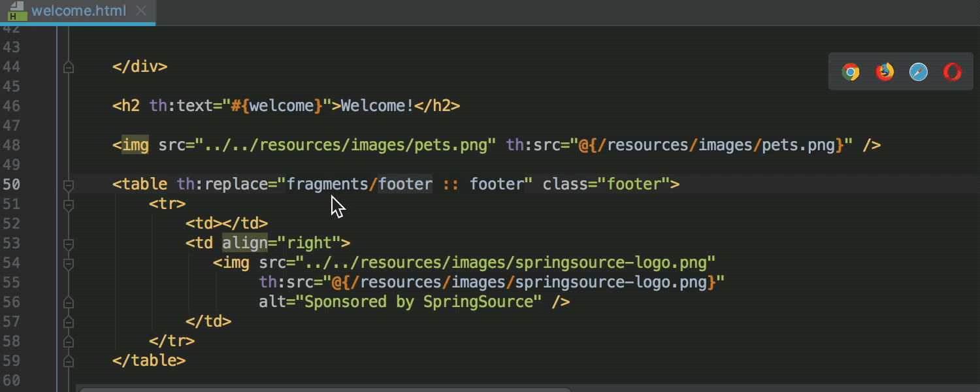Click the horizontal scrollbar at editor bottom
This screenshot has width=980, height=392.
click(x=325, y=389)
